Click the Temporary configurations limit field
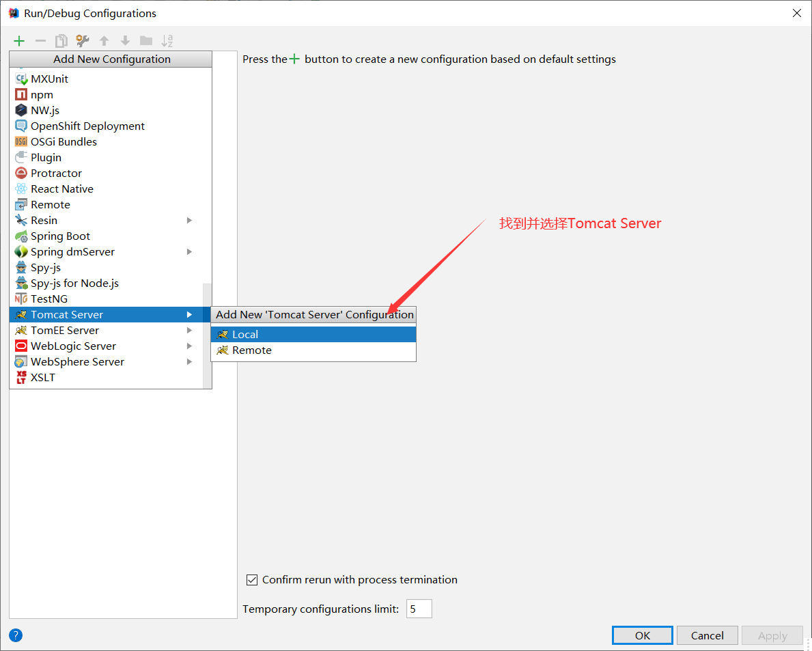This screenshot has height=651, width=812. (419, 609)
